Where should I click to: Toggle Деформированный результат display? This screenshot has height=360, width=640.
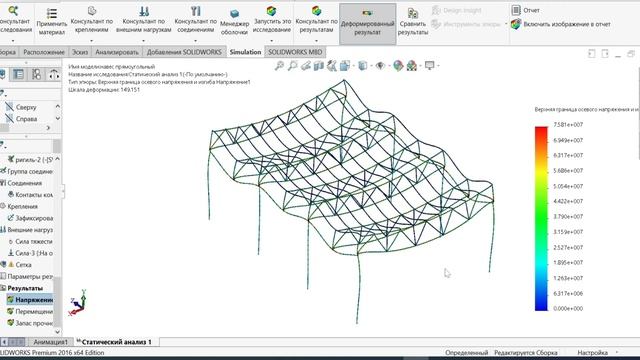(367, 24)
